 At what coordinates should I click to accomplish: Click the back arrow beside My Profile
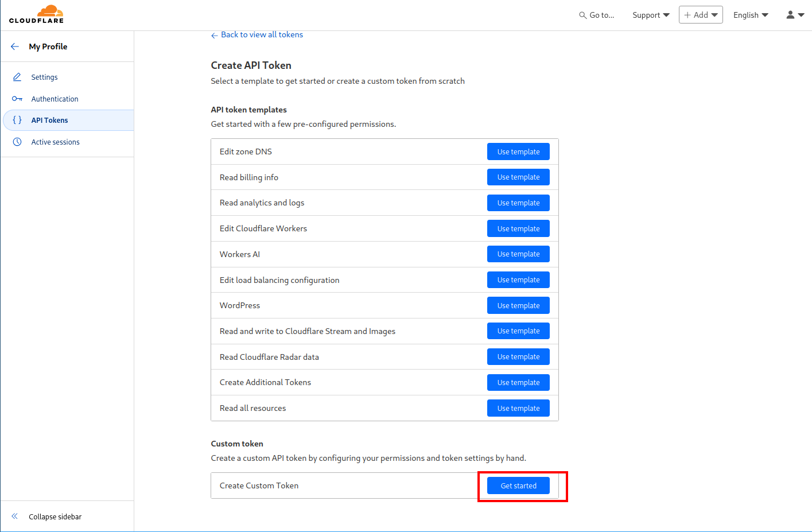[15, 46]
